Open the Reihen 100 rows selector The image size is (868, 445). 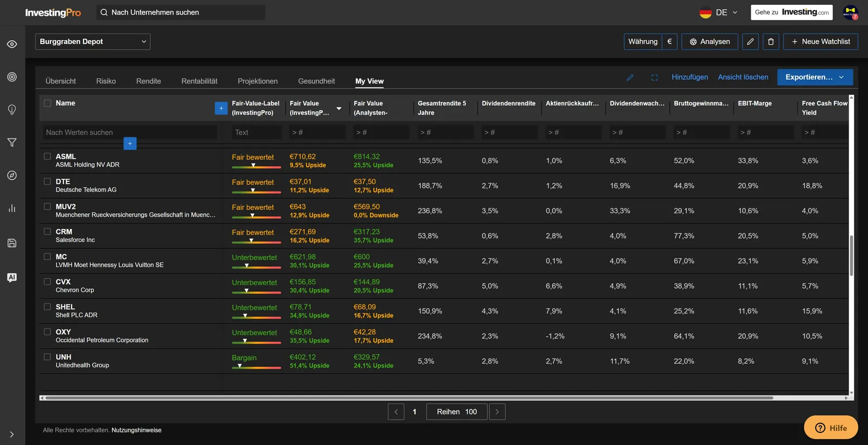pos(457,412)
